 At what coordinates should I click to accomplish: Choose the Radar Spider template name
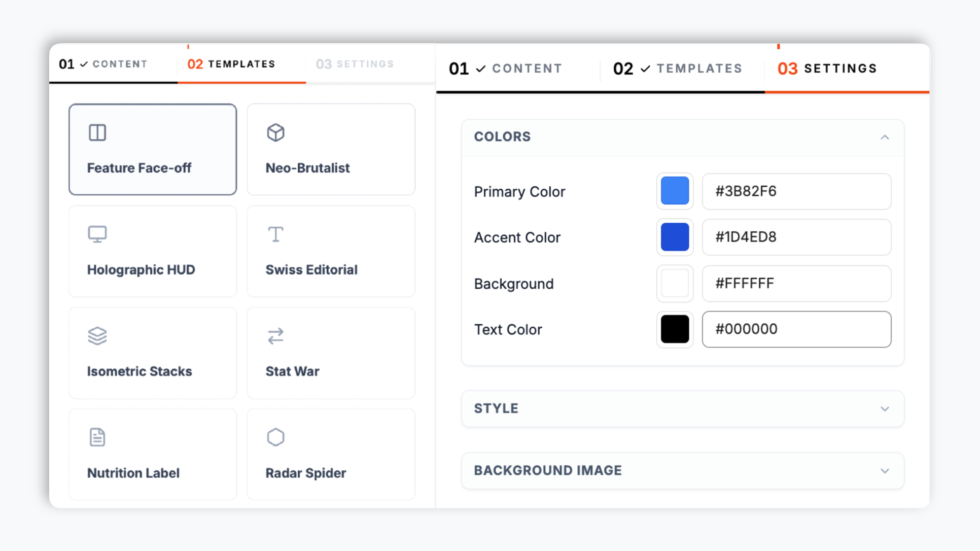pos(306,473)
